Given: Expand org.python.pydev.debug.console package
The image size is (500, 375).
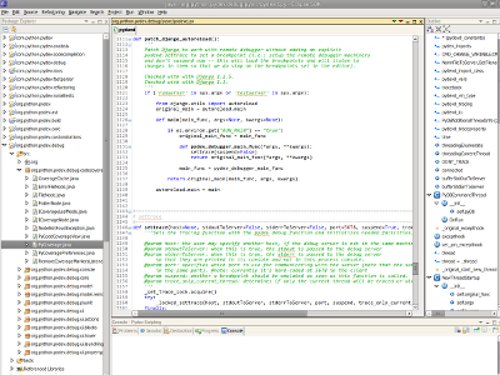Looking at the screenshot, I should point(19,269).
